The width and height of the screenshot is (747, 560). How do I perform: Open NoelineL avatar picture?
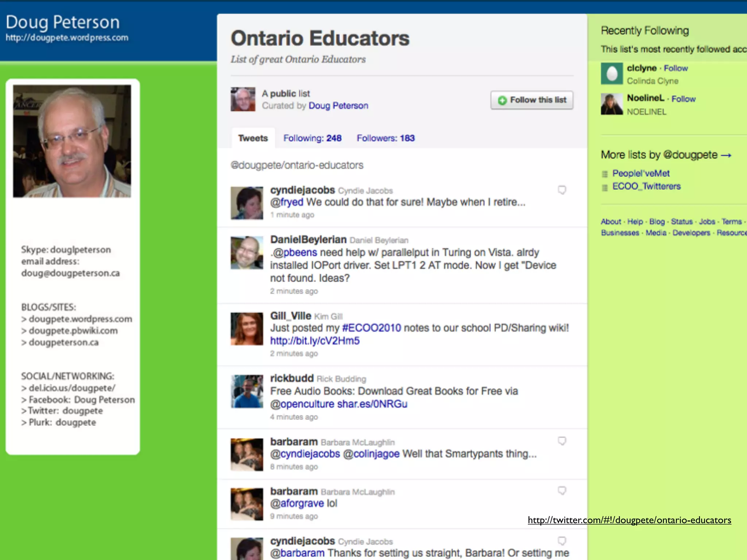tap(612, 104)
